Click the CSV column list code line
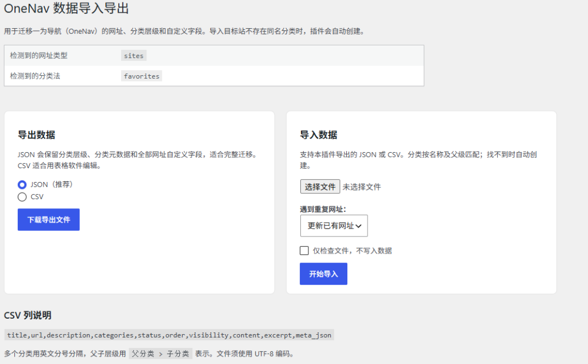This screenshot has width=588, height=364. (x=169, y=335)
